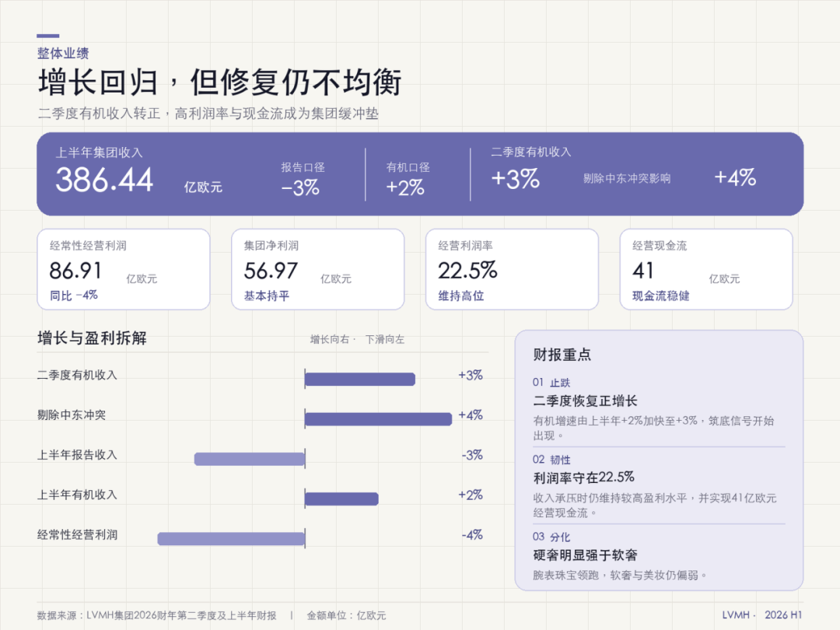This screenshot has width=840, height=630.
Task: Click the 03 分化 tag
Action: pyautogui.click(x=551, y=537)
